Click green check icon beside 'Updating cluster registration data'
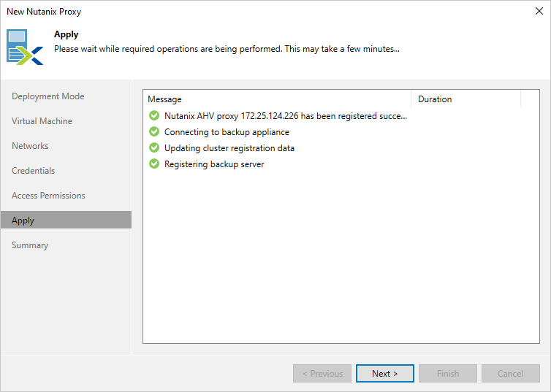This screenshot has width=551, height=392. click(154, 147)
